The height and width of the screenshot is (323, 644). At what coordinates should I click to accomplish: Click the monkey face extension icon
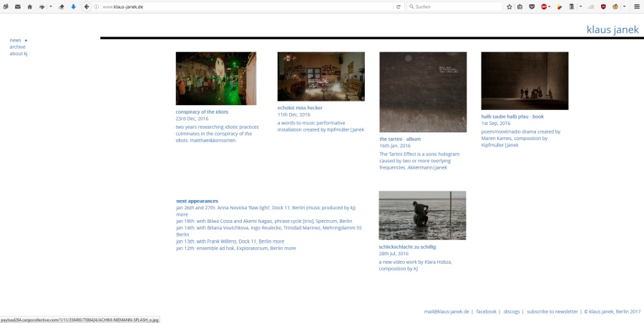615,6
